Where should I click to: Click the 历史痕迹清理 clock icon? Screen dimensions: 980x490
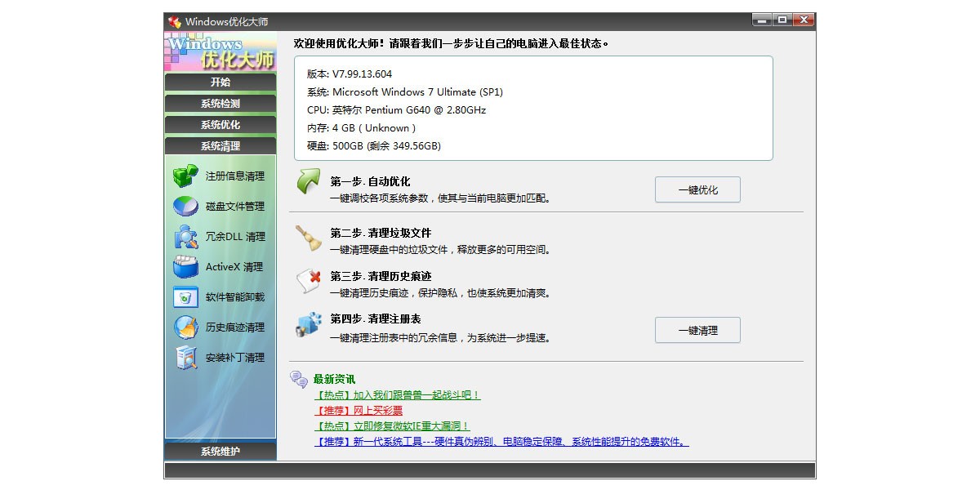[185, 327]
